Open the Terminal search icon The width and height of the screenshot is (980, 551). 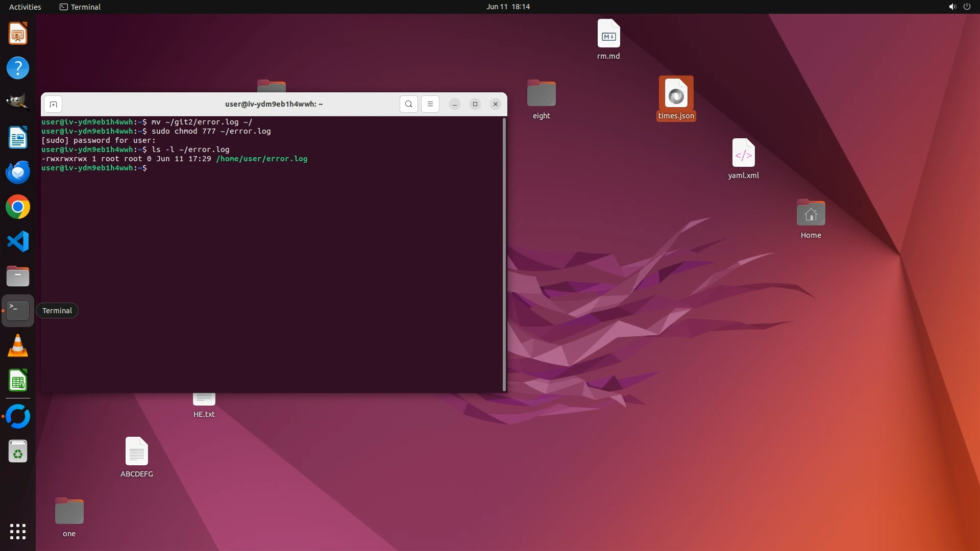point(408,104)
